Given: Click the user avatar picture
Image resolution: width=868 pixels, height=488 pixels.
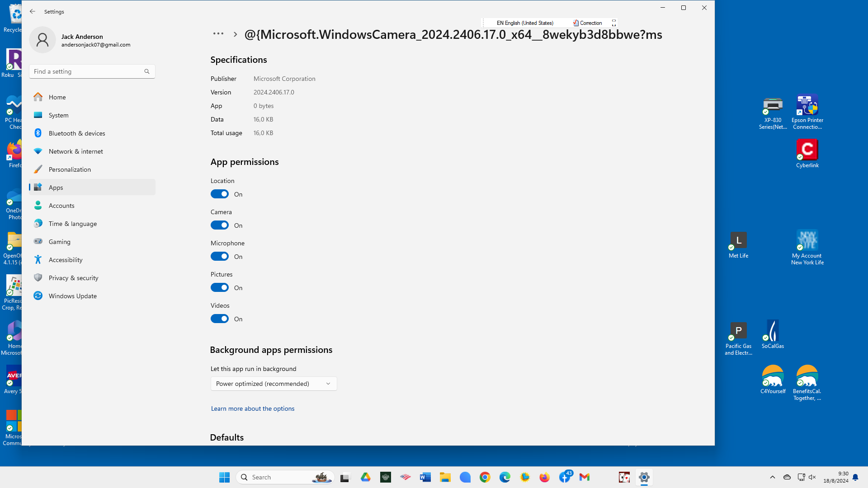Looking at the screenshot, I should (x=42, y=40).
